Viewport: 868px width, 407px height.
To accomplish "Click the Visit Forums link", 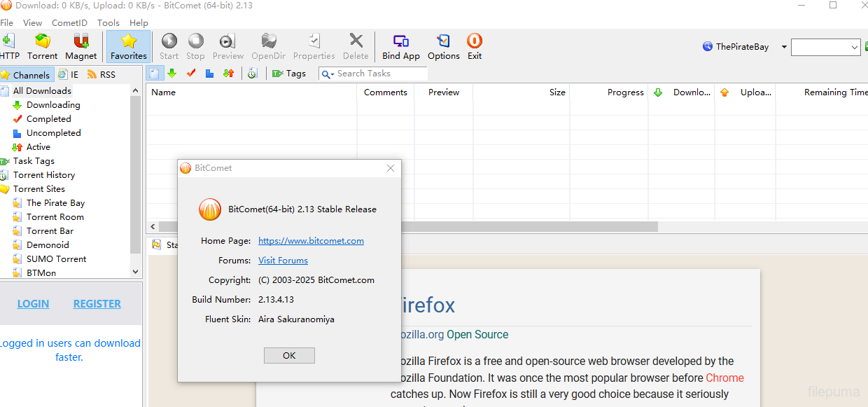I will pos(283,261).
